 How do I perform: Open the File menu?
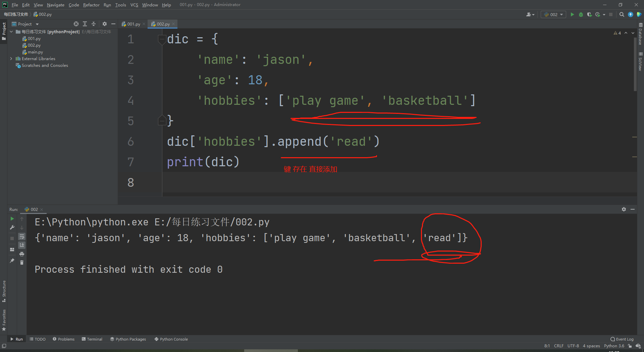15,5
